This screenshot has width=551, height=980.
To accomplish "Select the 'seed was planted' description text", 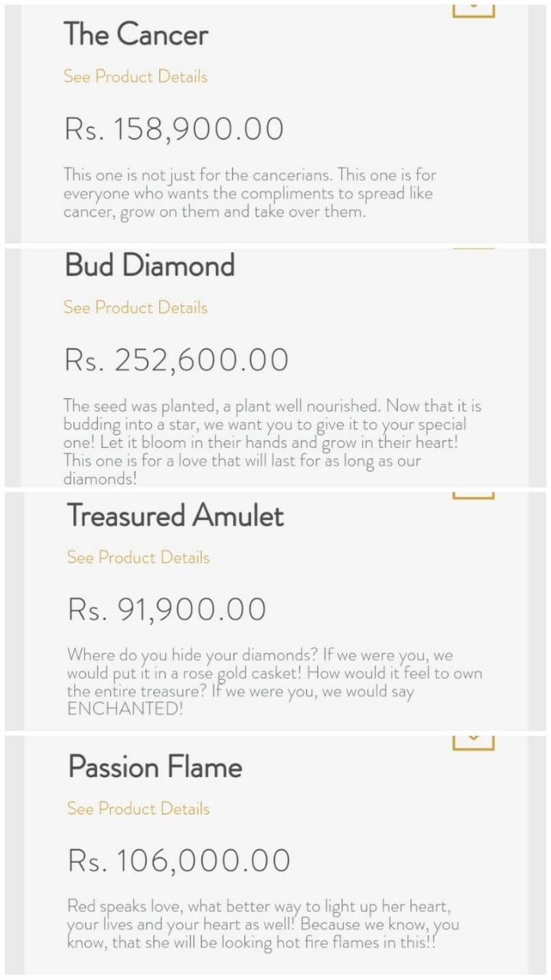I will (272, 443).
